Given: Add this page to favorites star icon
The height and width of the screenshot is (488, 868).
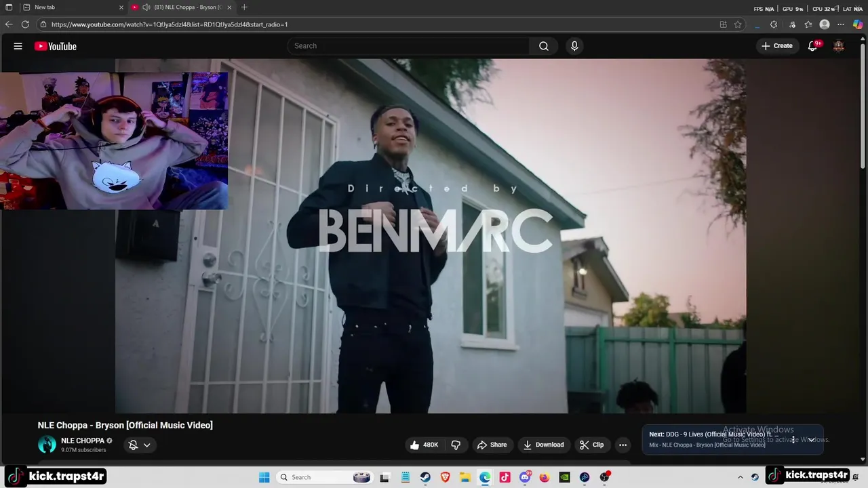Looking at the screenshot, I should click(738, 24).
